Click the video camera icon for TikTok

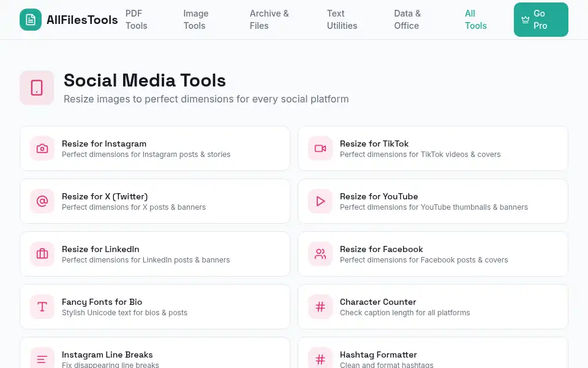tap(320, 148)
